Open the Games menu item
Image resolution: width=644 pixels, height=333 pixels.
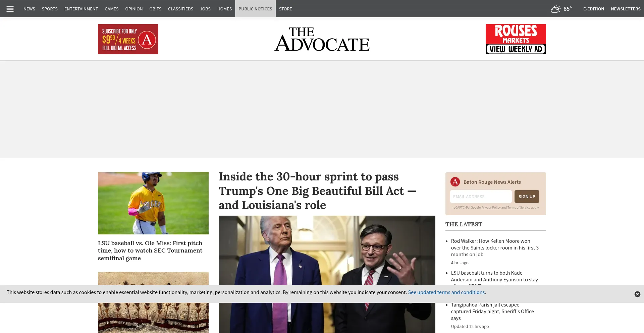tap(111, 9)
